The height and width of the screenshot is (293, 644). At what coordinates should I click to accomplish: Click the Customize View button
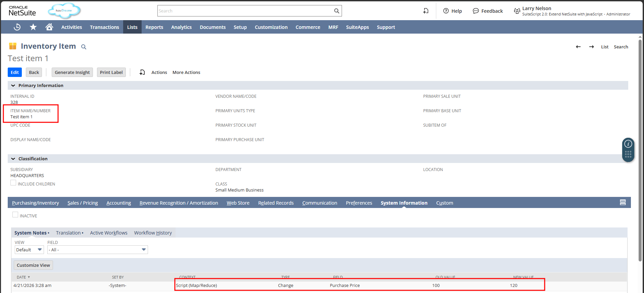(33, 265)
